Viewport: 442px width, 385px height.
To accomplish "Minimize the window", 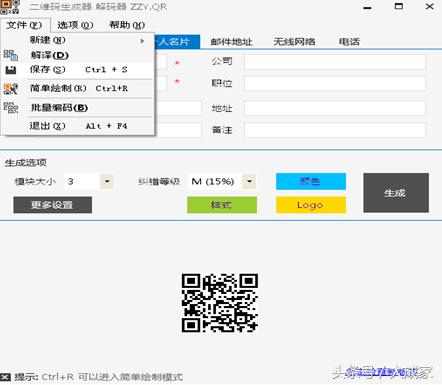I will coord(368,7).
